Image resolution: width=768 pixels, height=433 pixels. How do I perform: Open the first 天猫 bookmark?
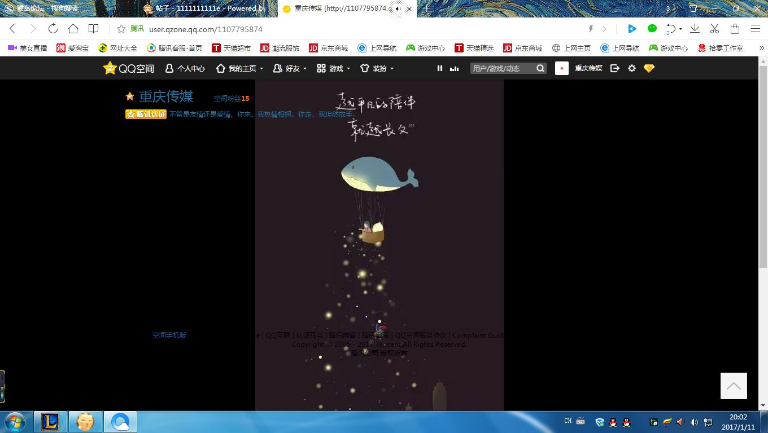tap(231, 48)
